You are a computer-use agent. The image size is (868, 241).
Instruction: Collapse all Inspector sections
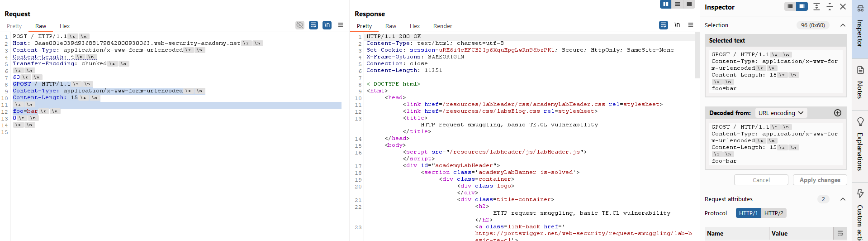click(x=830, y=6)
